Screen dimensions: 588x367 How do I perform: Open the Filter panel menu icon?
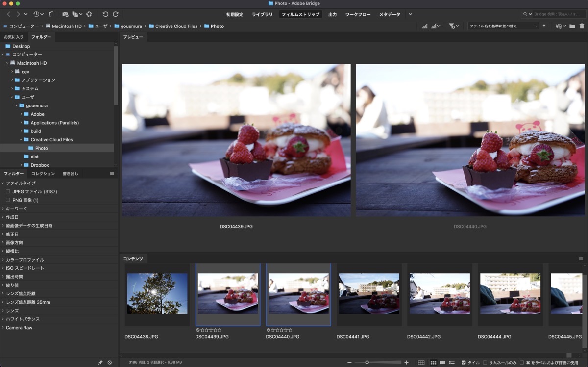(112, 174)
